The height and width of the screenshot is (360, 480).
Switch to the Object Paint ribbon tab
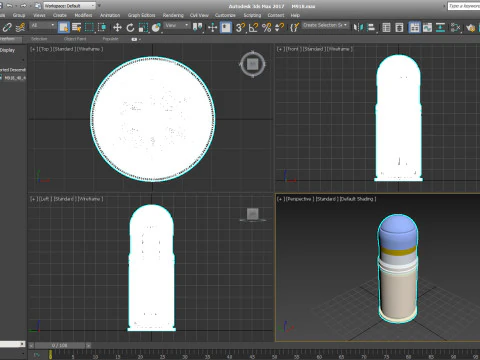[x=75, y=39]
